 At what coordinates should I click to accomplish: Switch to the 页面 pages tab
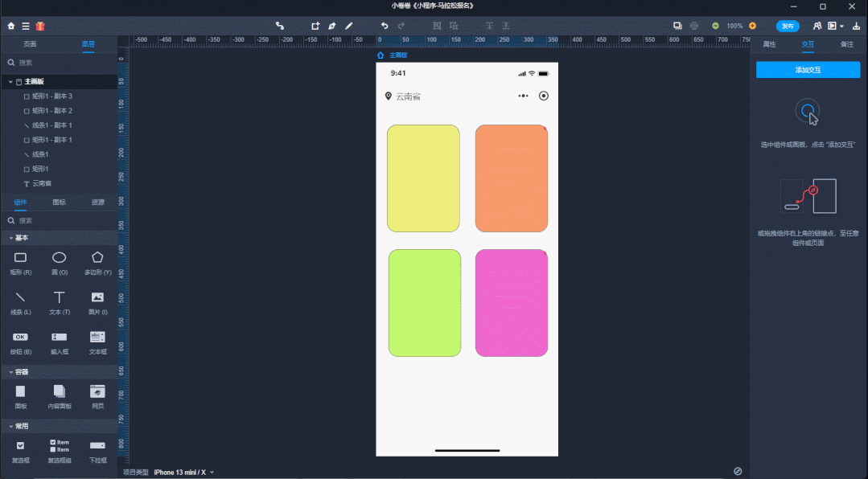click(x=30, y=44)
